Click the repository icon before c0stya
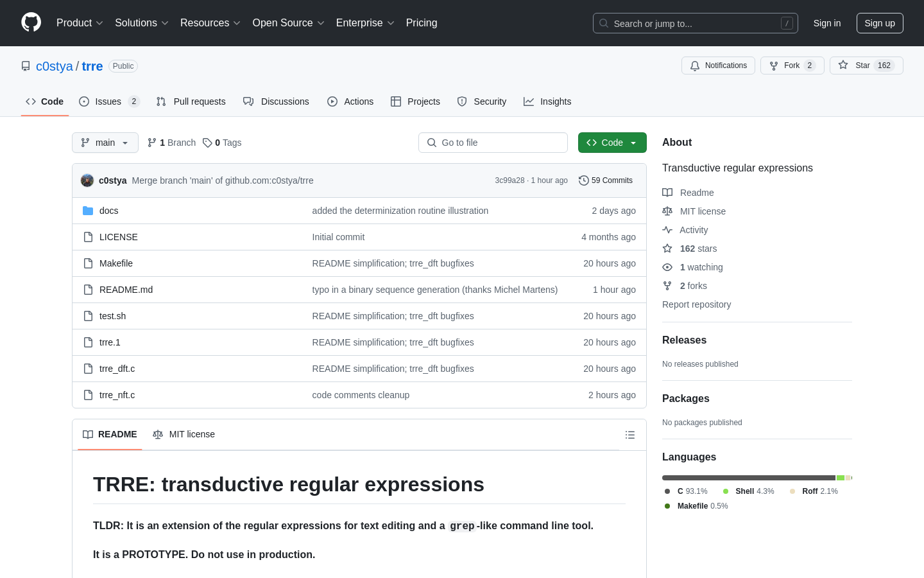Screen dimensions: 924x578 (26, 66)
